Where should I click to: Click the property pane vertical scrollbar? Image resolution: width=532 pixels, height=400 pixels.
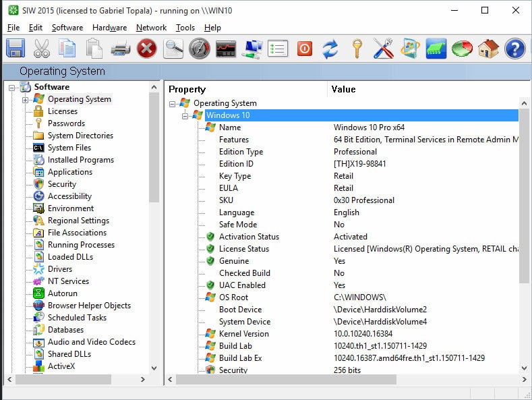(524, 196)
